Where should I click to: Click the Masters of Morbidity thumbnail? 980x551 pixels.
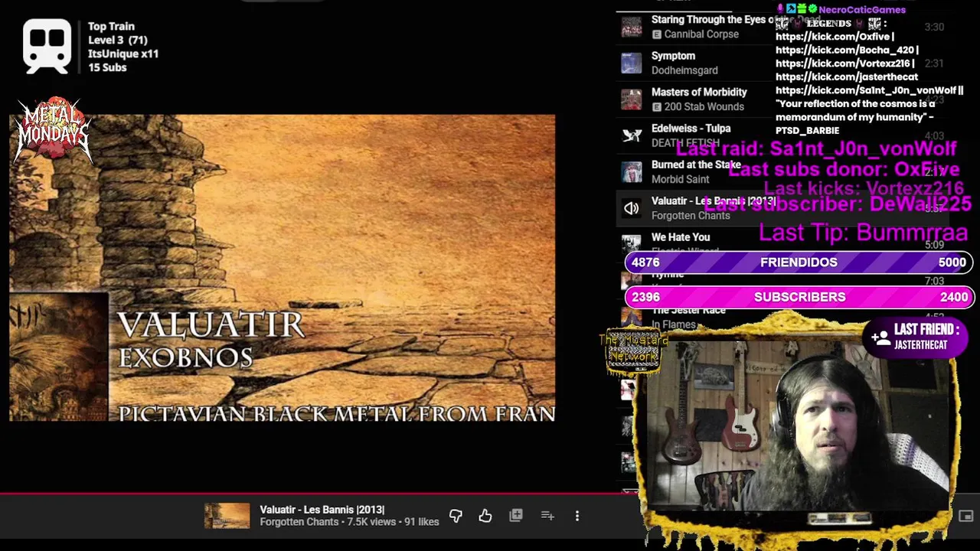tap(632, 99)
